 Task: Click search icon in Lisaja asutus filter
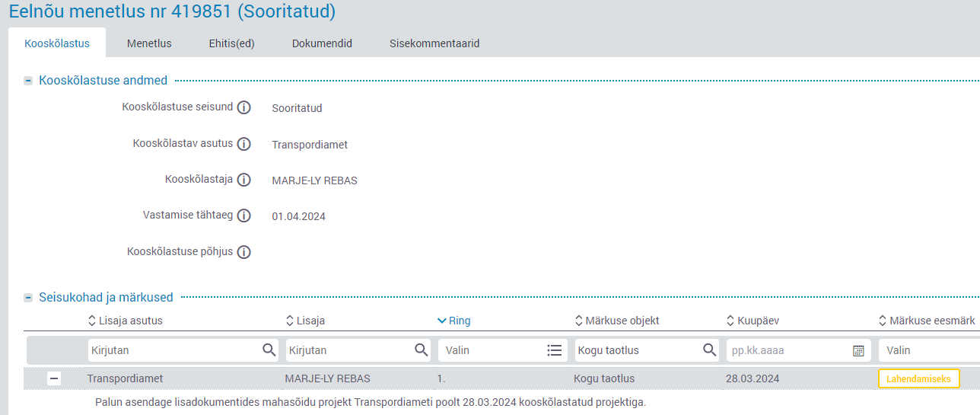[x=269, y=350]
